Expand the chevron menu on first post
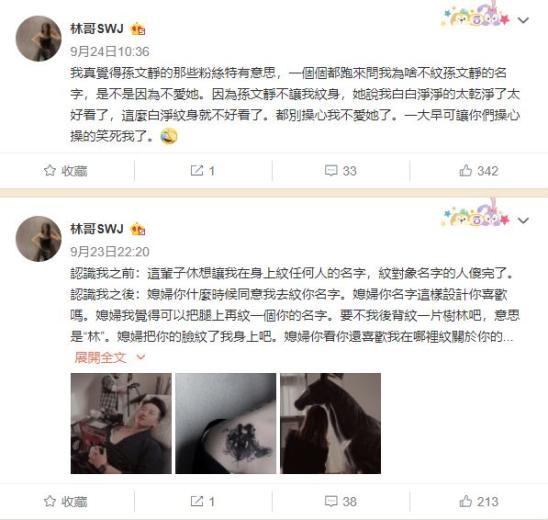Screen dimensions: 548x520 523,20
